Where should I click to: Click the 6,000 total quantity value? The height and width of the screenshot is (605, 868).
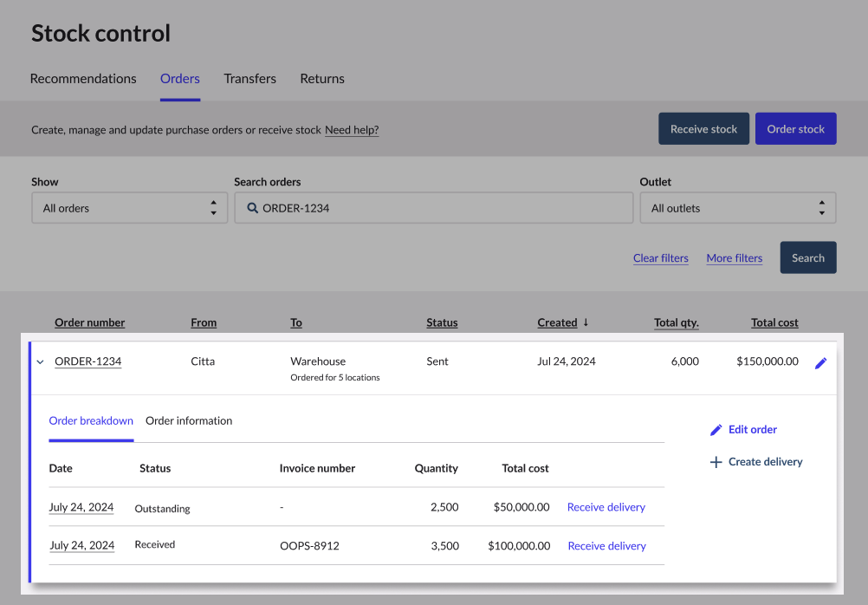[684, 361]
